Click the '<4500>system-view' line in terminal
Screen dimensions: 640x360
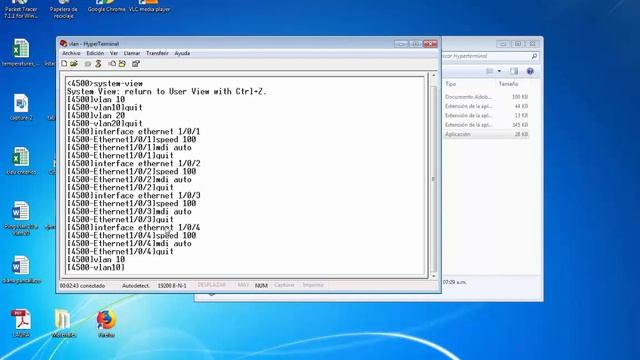(105, 83)
